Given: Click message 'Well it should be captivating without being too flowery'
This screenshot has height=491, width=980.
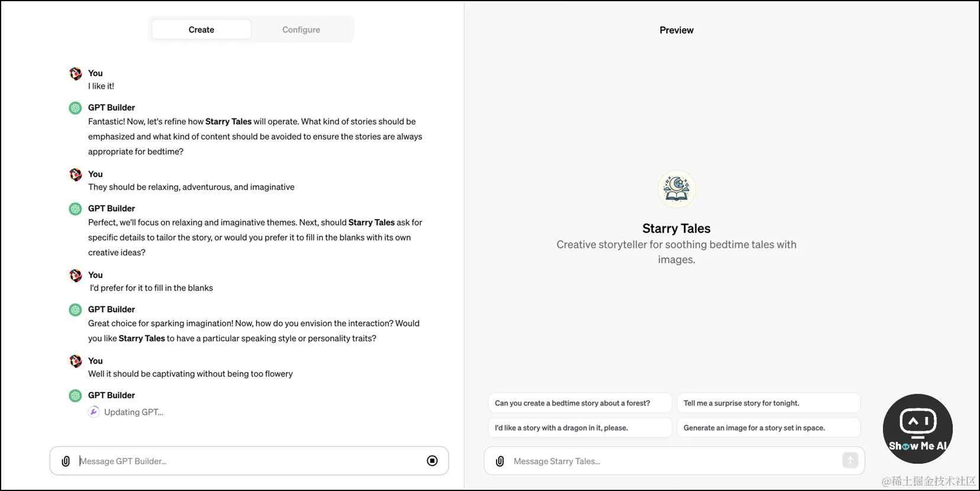Looking at the screenshot, I should [191, 374].
